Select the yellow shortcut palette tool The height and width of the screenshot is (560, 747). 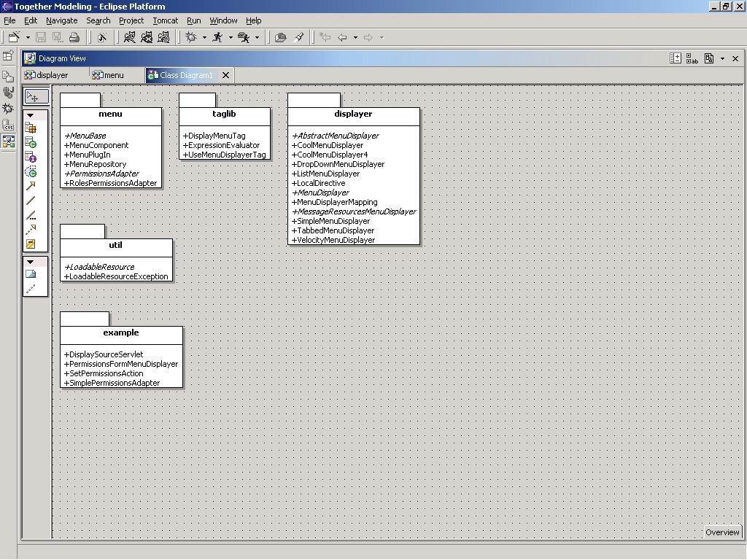tap(31, 244)
